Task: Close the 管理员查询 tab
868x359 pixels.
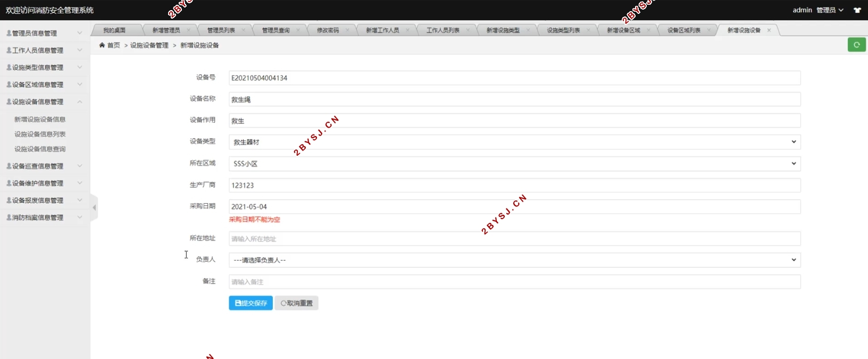Action: pos(298,30)
